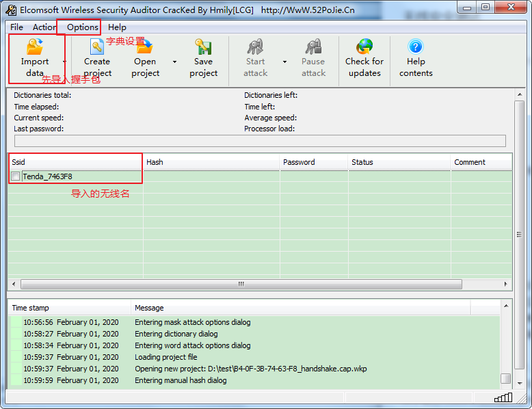Tick the Tenda_7463F8 checkbox
The height and width of the screenshot is (409, 532).
point(15,176)
